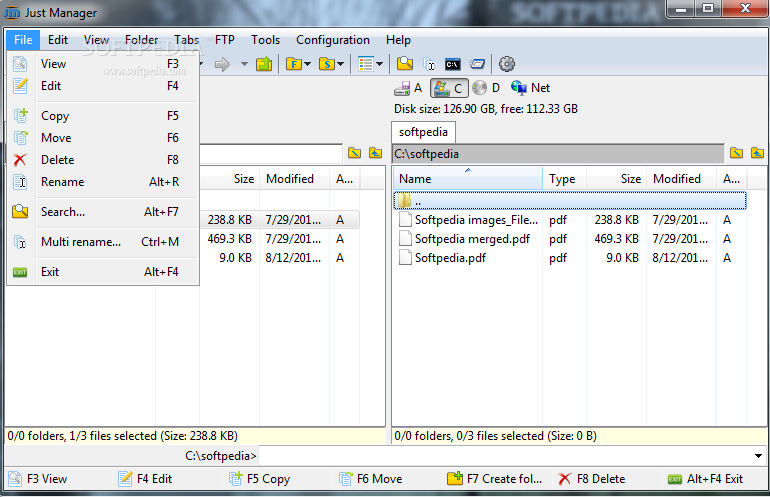Click the F5 Copy bottom bar button
This screenshot has height=497, width=770.
click(x=260, y=479)
